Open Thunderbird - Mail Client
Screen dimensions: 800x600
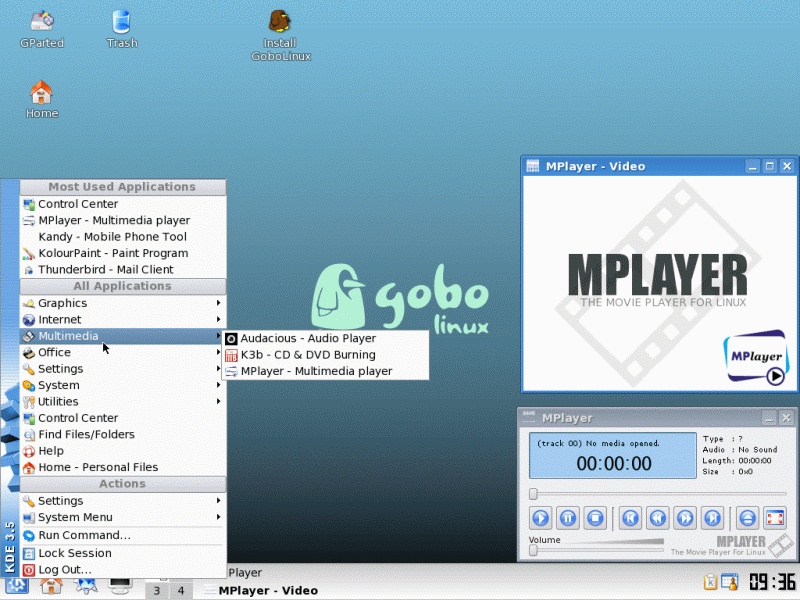click(x=123, y=269)
